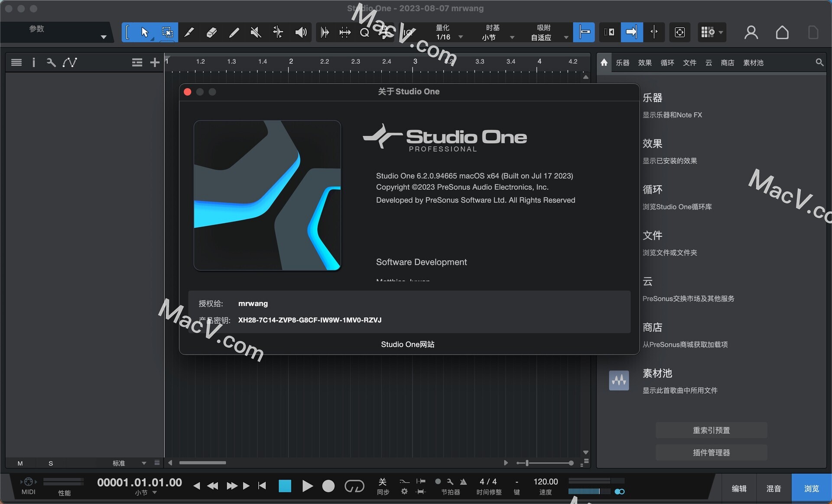This screenshot has width=832, height=504.
Task: Open the 编辑 editor view button
Action: [739, 488]
